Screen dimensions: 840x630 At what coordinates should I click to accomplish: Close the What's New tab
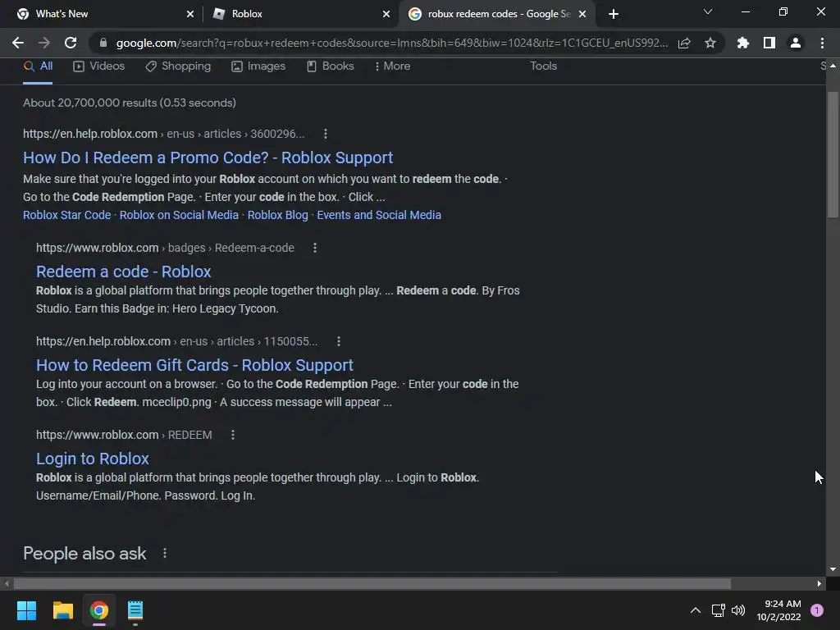[190, 14]
